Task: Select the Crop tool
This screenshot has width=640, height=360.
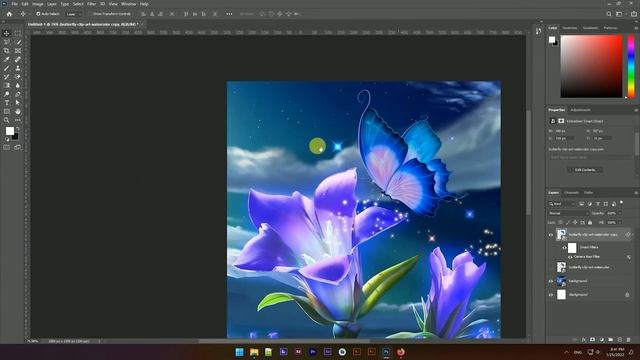Action: 7,51
